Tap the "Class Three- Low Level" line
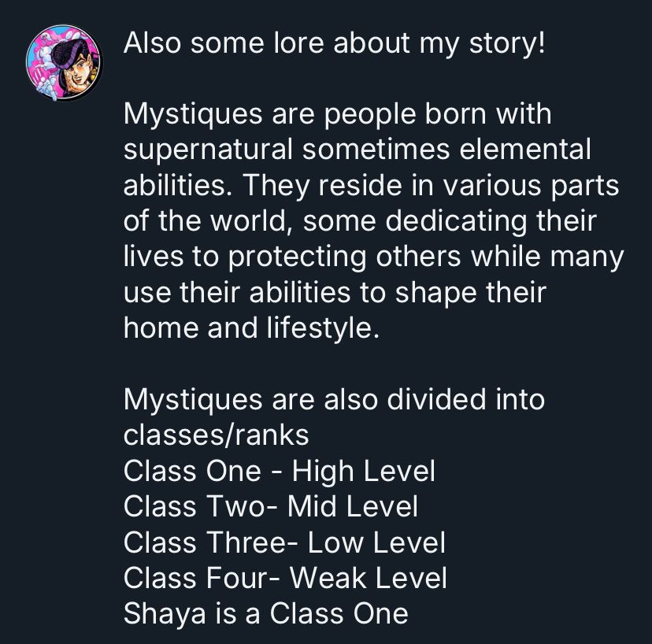Screen dimensions: 652x644 coord(284,542)
